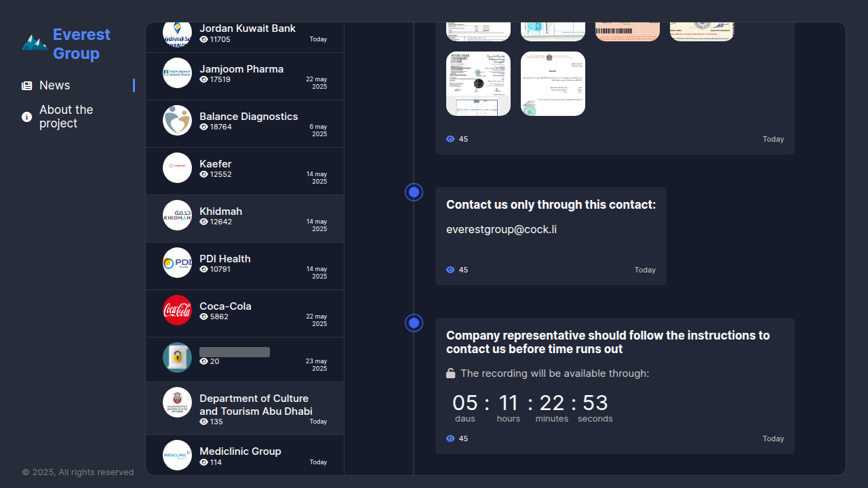Screen dimensions: 868x488
Task: Click the Abu Dhabi tourism department logo
Action: coord(177,403)
